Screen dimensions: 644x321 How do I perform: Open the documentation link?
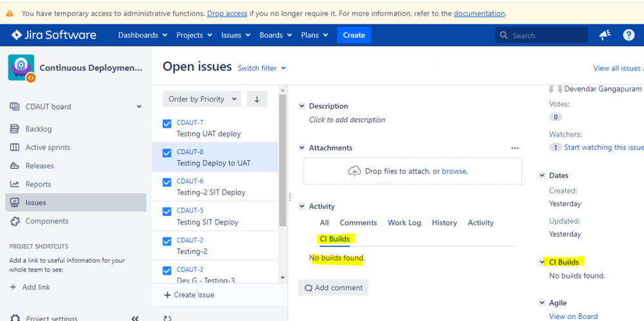click(x=480, y=13)
